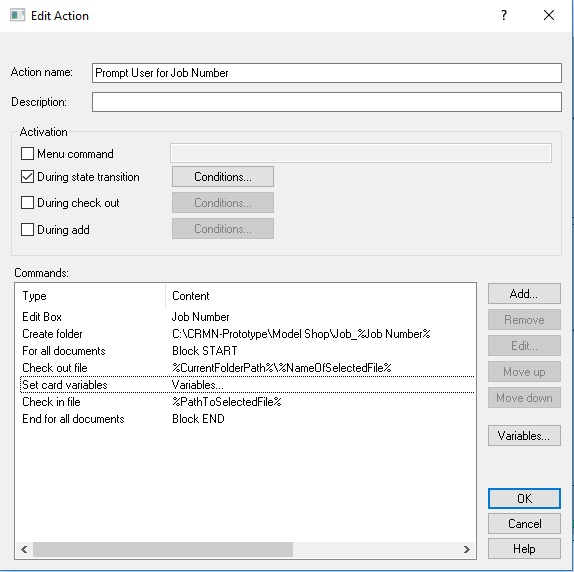Click the horizontal scrollbar left arrow
This screenshot has width=574, height=572.
coord(24,549)
